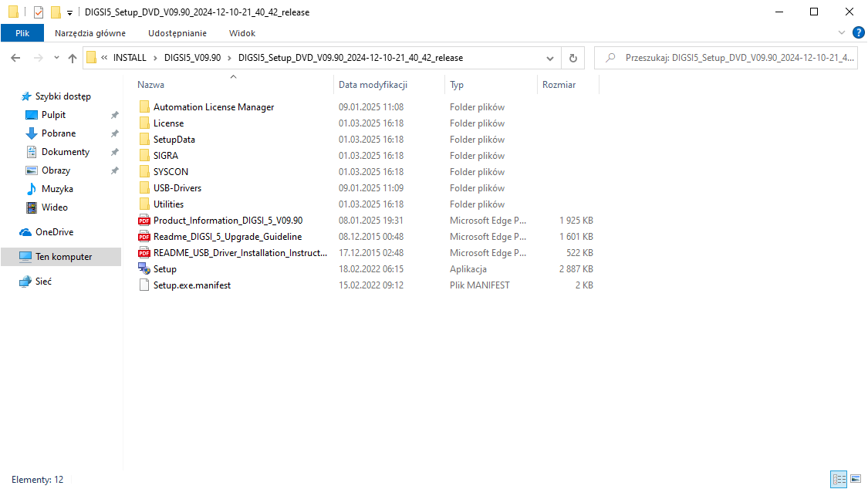Click date 09.01.2025 11:08
This screenshot has height=489, width=868.
(x=371, y=106)
